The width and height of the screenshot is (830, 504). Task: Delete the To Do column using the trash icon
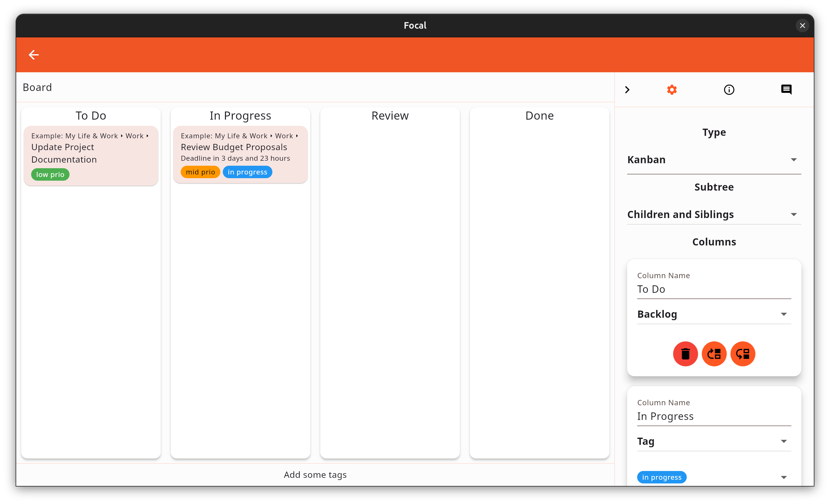[685, 354]
